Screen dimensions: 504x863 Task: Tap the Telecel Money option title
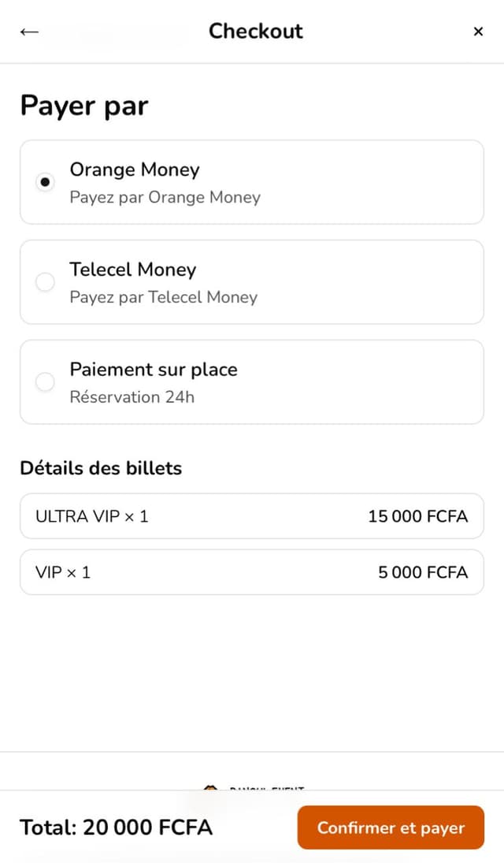pos(133,270)
